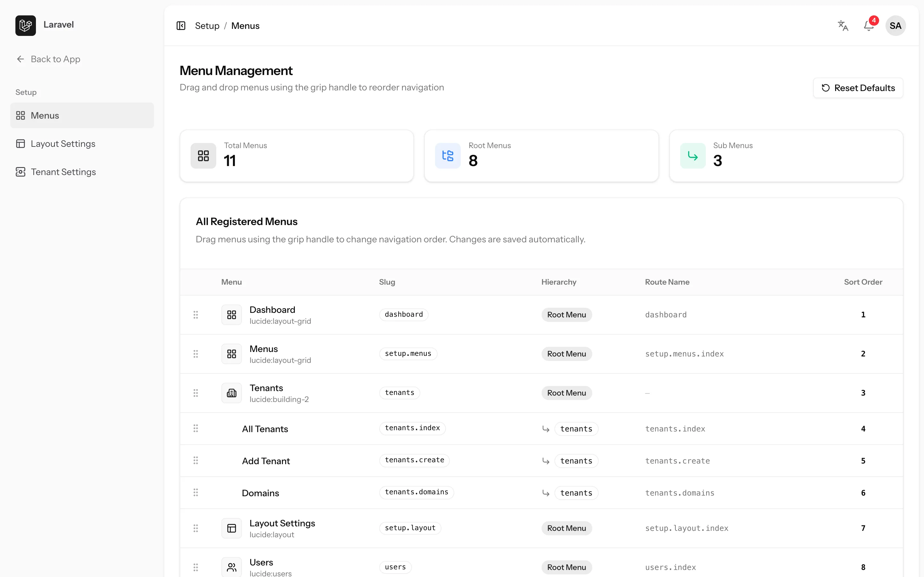This screenshot has width=924, height=577.
Task: Click grip handle for Add Tenant row
Action: (x=196, y=460)
